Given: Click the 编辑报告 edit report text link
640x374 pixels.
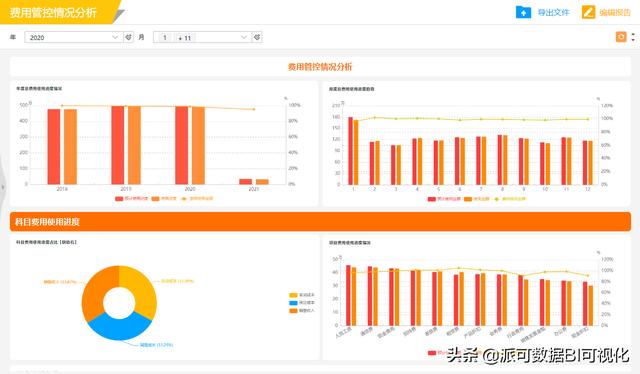Looking at the screenshot, I should [x=615, y=12].
